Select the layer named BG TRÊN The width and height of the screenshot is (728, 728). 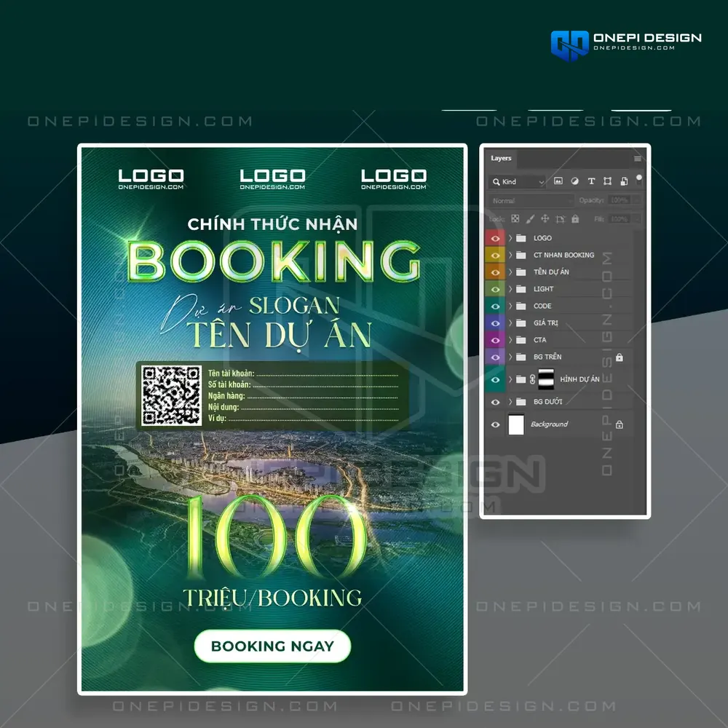(547, 357)
